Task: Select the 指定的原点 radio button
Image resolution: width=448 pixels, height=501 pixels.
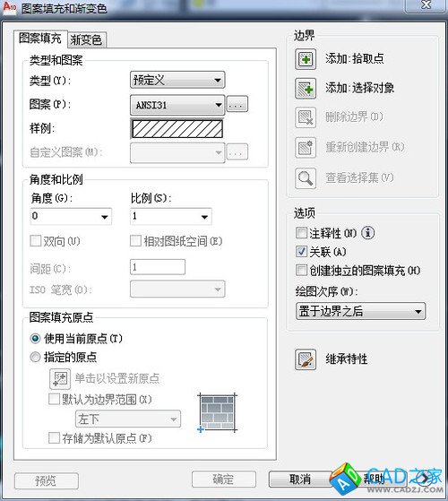Action: pos(35,357)
